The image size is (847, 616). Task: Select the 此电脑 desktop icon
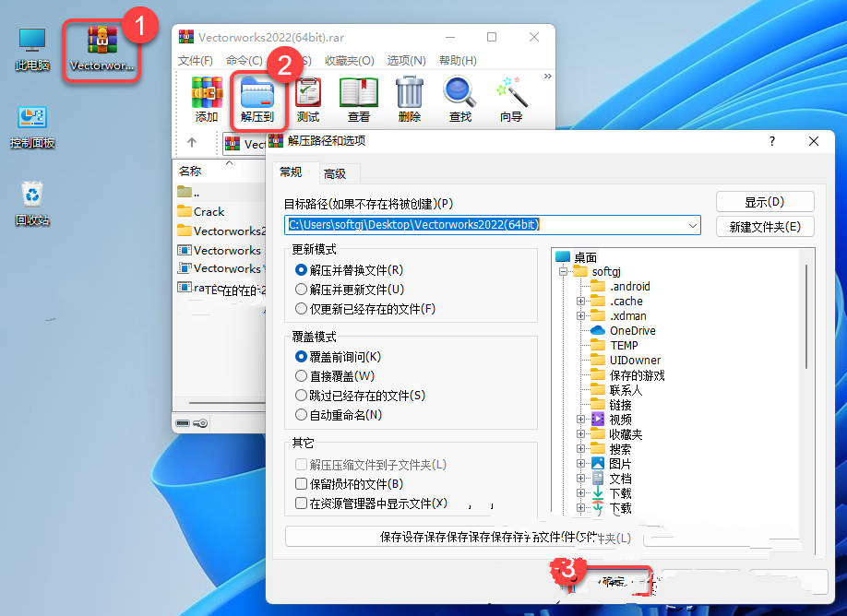pyautogui.click(x=32, y=50)
